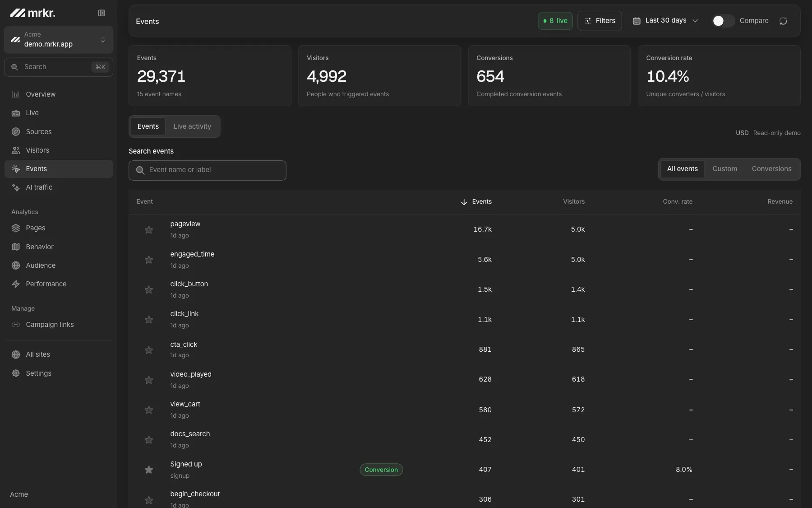Sort by Conv. rate column header
Screen dimensions: 812x508
click(x=678, y=202)
